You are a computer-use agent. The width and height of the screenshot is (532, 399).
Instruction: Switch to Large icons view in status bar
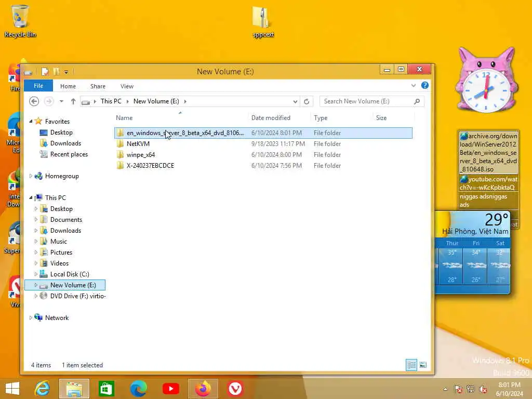tap(423, 365)
